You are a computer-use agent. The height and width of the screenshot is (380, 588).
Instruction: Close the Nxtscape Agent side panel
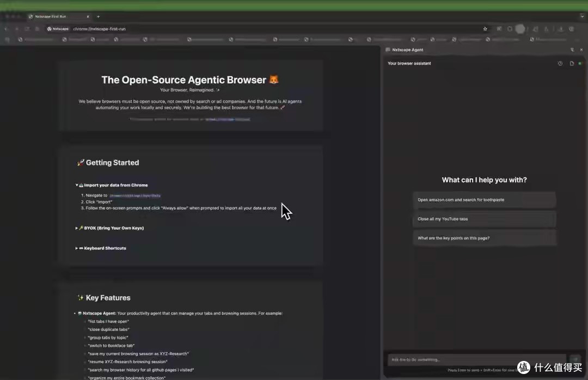(581, 50)
